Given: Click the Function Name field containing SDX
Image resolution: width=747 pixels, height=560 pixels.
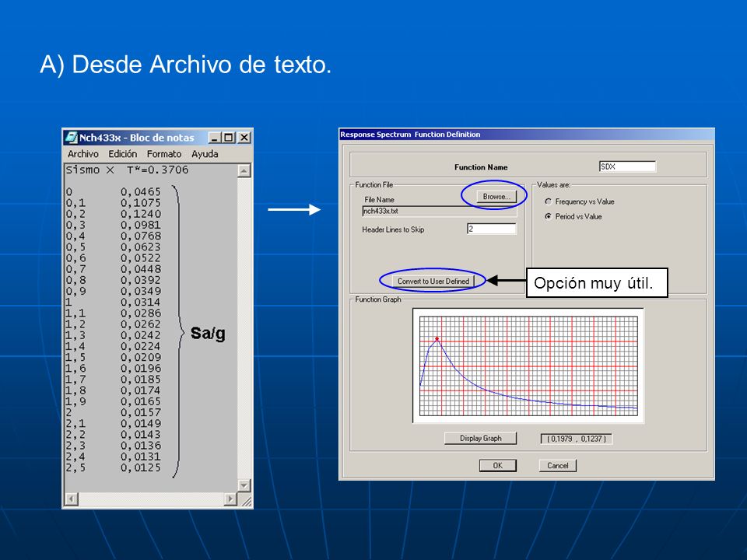Looking at the screenshot, I should point(627,166).
